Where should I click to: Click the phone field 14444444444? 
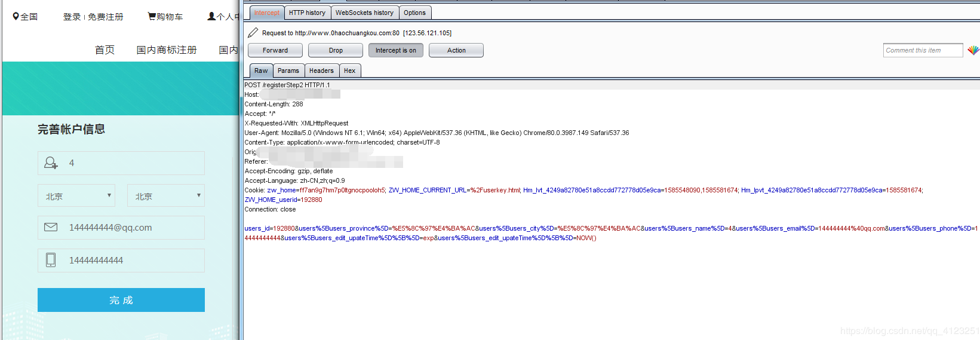pos(121,260)
